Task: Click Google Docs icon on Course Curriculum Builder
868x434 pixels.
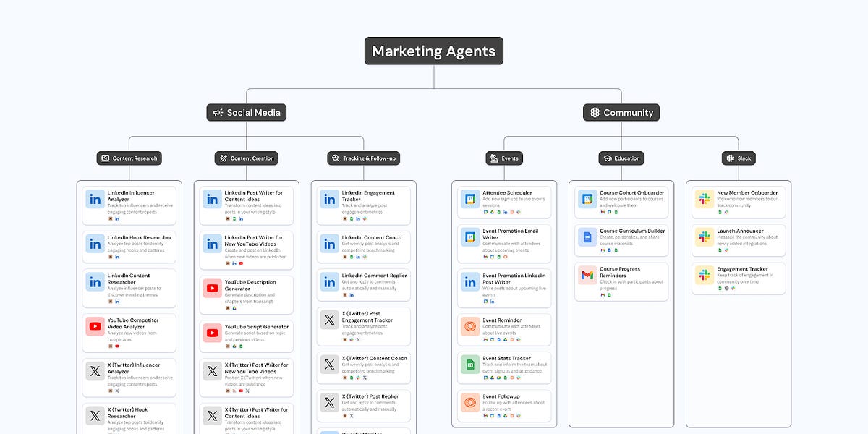Action: 587,237
